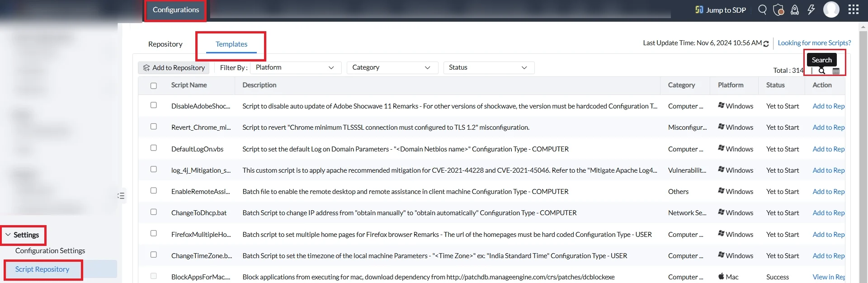
Task: Open the Platform filter dropdown
Action: point(296,67)
